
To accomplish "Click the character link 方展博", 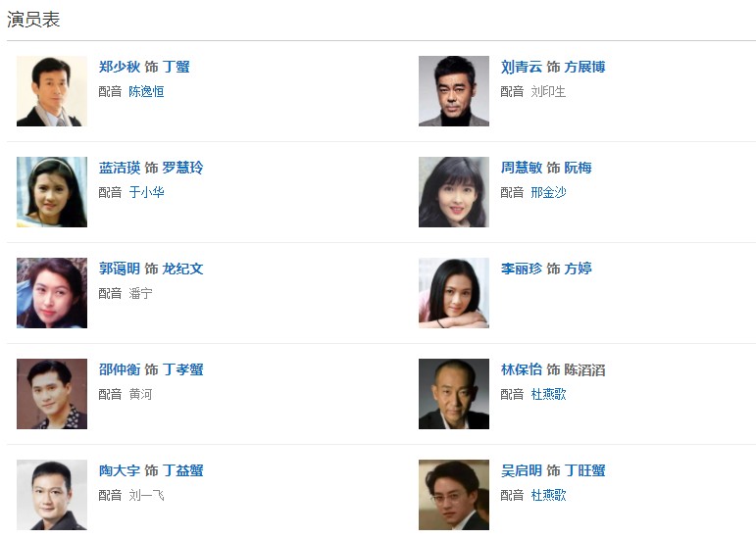I will [584, 67].
